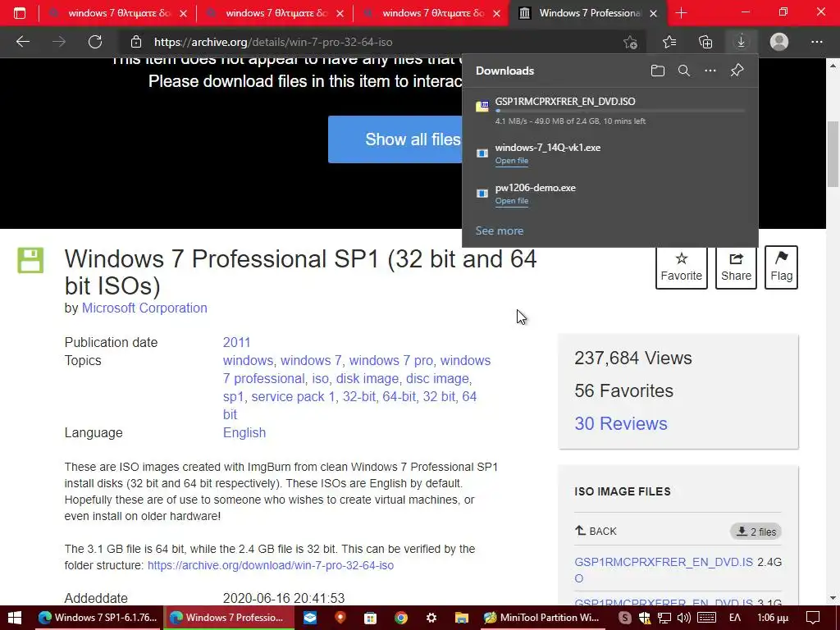Click the BACK link in ISO image files

[596, 531]
